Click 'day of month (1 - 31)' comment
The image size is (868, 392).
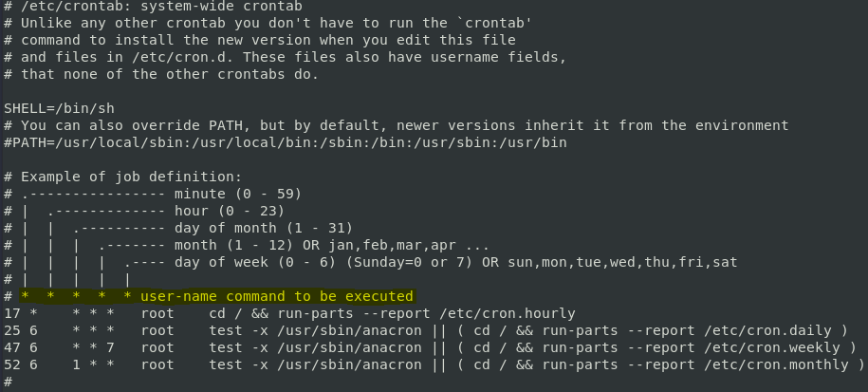(x=264, y=228)
